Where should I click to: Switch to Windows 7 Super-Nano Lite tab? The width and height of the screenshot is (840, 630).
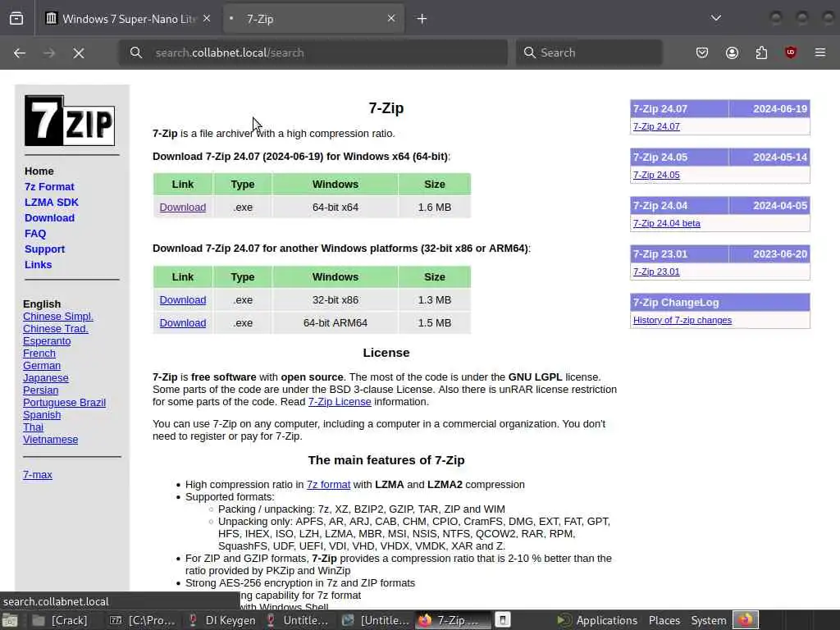128,19
